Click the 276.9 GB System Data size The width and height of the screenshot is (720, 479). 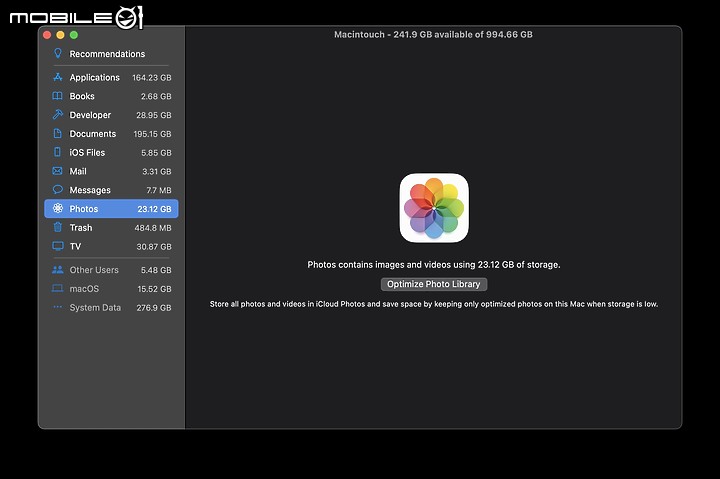154,308
